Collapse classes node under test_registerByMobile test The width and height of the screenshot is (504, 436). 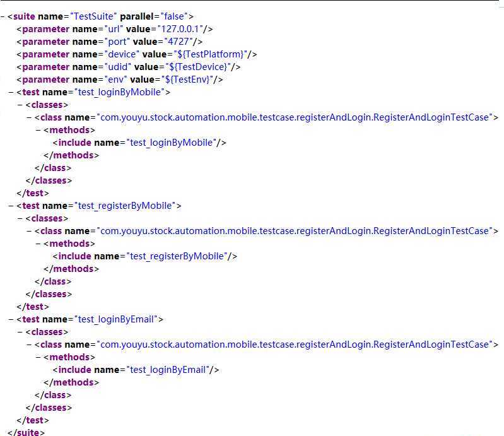tap(20, 219)
